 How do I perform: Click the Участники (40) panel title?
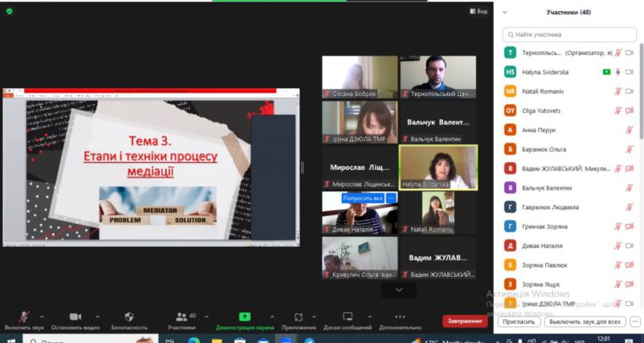(568, 12)
